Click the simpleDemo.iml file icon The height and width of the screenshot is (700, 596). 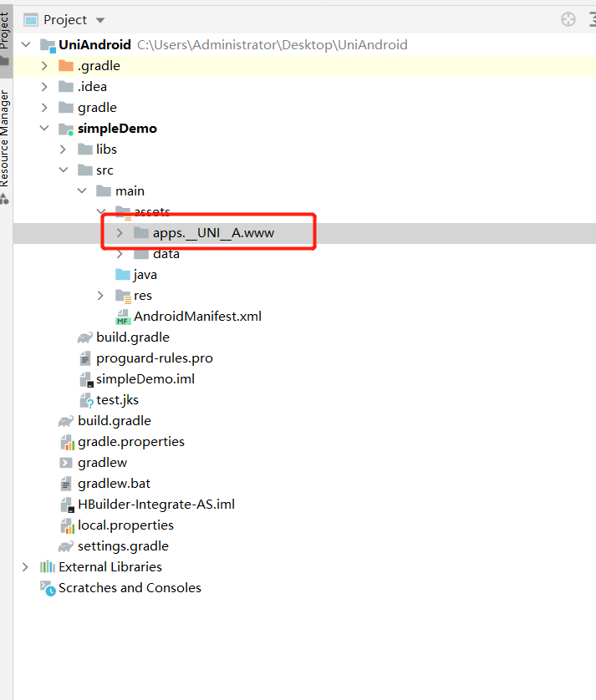[x=86, y=379]
